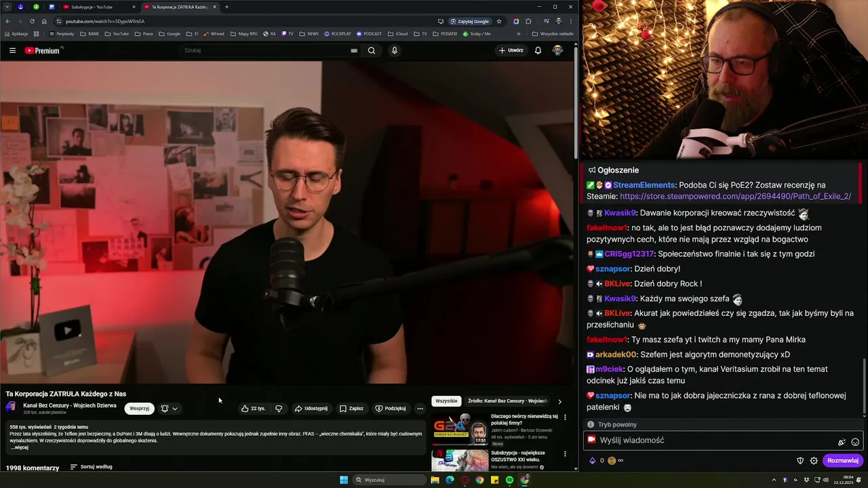Expand notification bell options next to Wesprzyj
Screen dimensions: 868x488
coord(170,409)
